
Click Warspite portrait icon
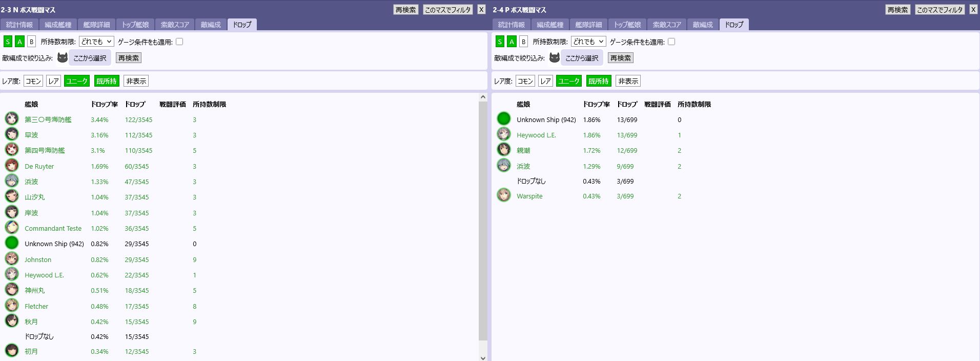504,195
